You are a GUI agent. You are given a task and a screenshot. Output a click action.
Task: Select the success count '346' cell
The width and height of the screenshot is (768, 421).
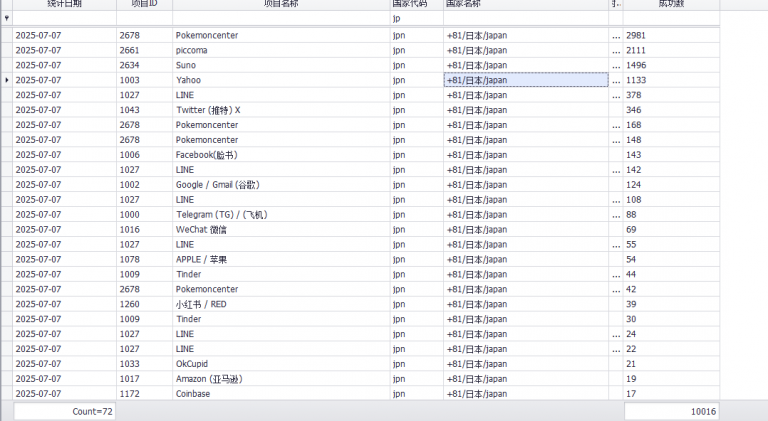[671, 110]
